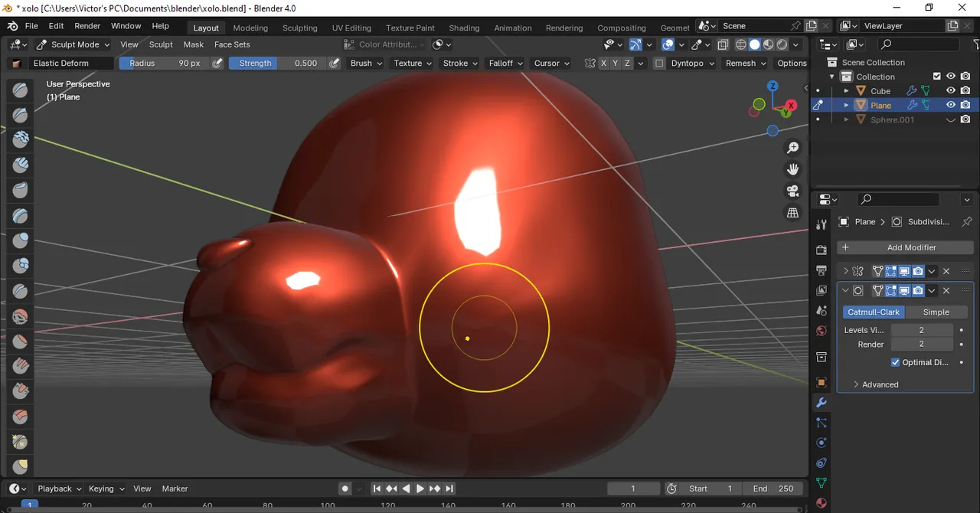This screenshot has height=513, width=980.
Task: Open the Scene properties tab
Action: point(822,311)
